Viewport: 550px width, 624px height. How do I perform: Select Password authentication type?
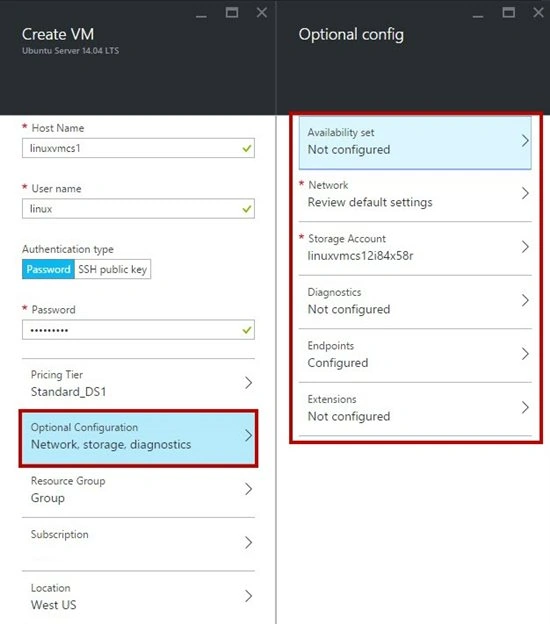[x=48, y=269]
